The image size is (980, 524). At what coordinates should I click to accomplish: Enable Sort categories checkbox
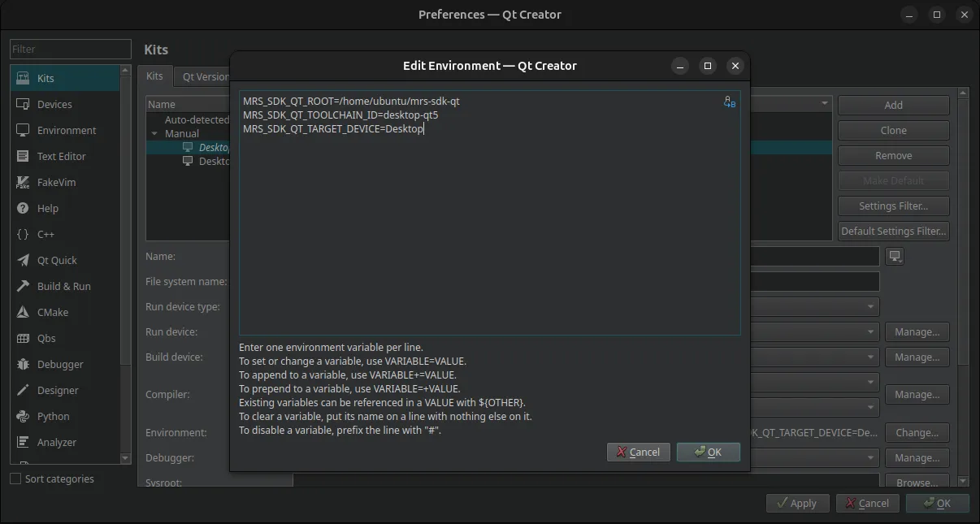15,479
